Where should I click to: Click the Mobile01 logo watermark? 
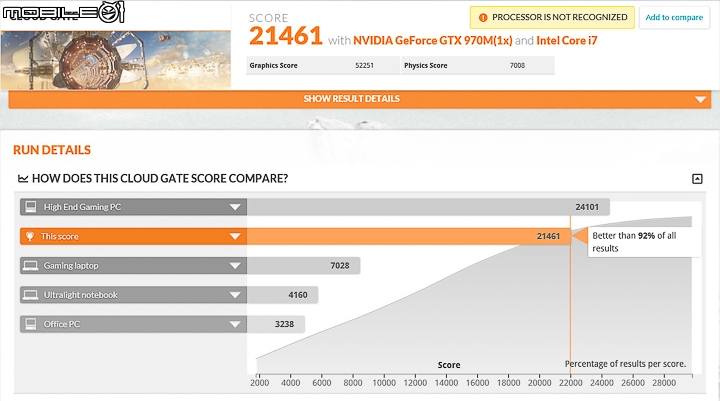click(x=63, y=12)
